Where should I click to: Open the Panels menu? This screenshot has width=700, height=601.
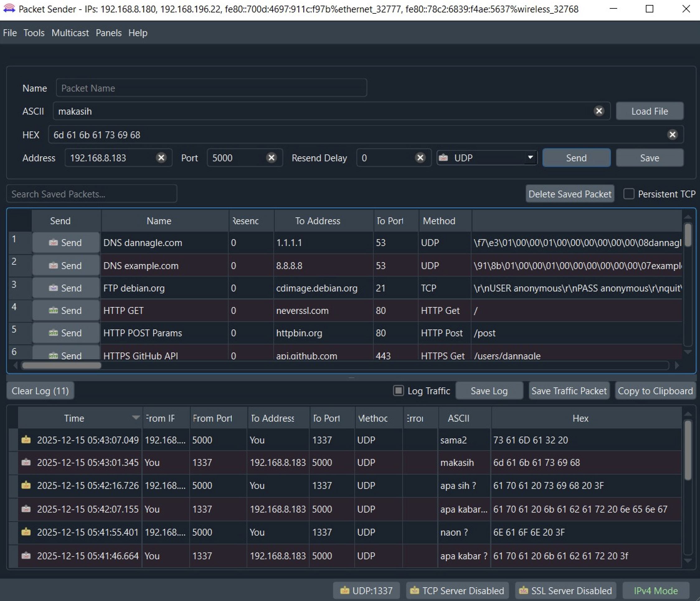click(108, 33)
